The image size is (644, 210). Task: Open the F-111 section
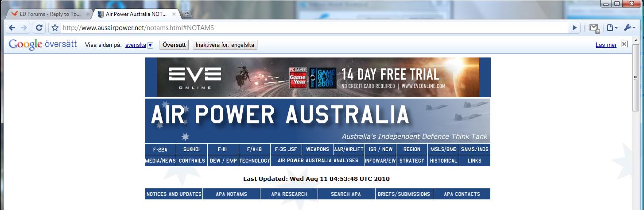tap(223, 149)
